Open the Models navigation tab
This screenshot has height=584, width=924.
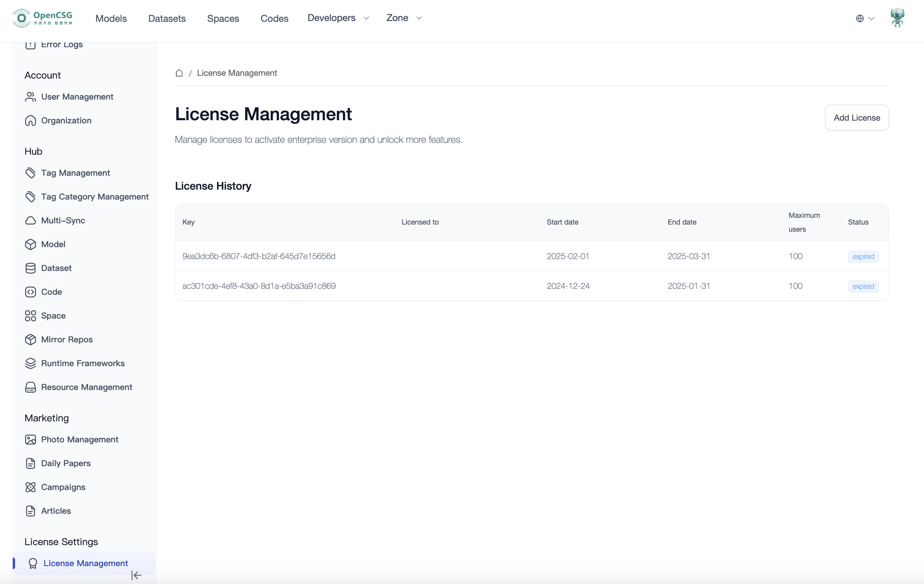tap(111, 18)
